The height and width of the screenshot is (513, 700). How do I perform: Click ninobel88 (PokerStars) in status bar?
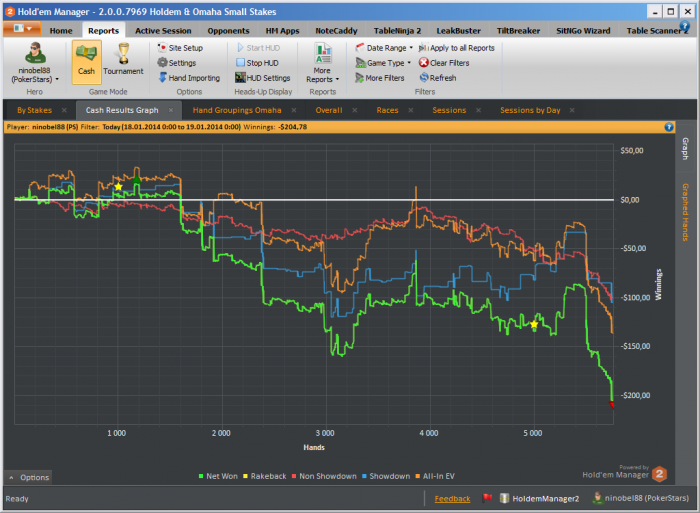point(641,498)
